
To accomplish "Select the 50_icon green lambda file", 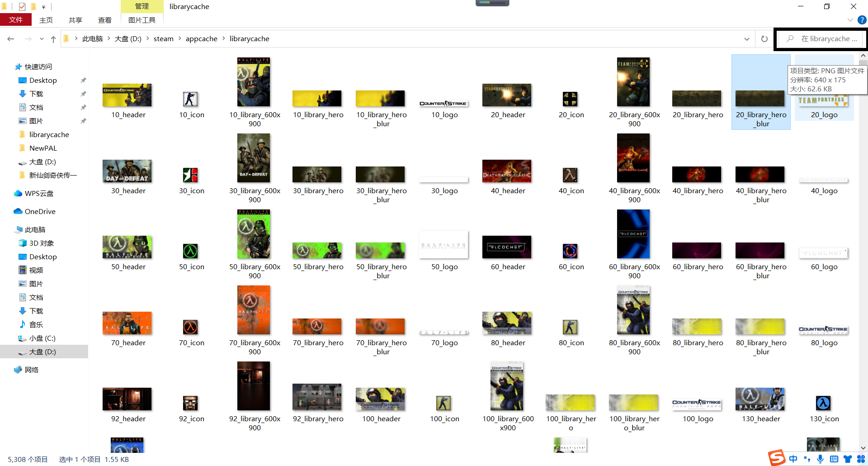I will pos(190,251).
